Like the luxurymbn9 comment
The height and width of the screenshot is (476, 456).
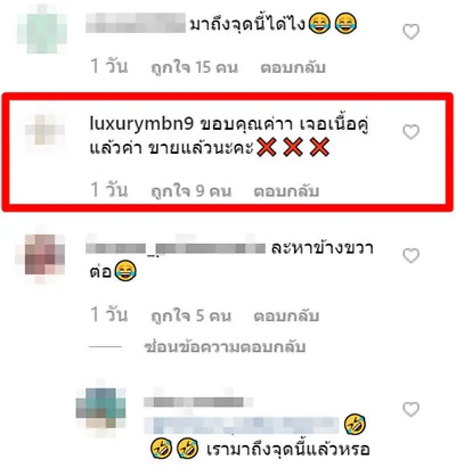[411, 132]
